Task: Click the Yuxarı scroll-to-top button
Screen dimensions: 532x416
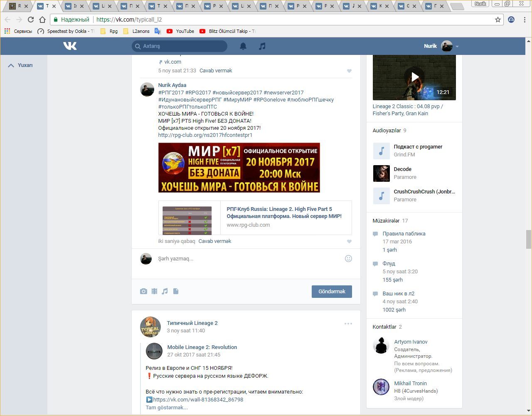Action: [x=20, y=65]
